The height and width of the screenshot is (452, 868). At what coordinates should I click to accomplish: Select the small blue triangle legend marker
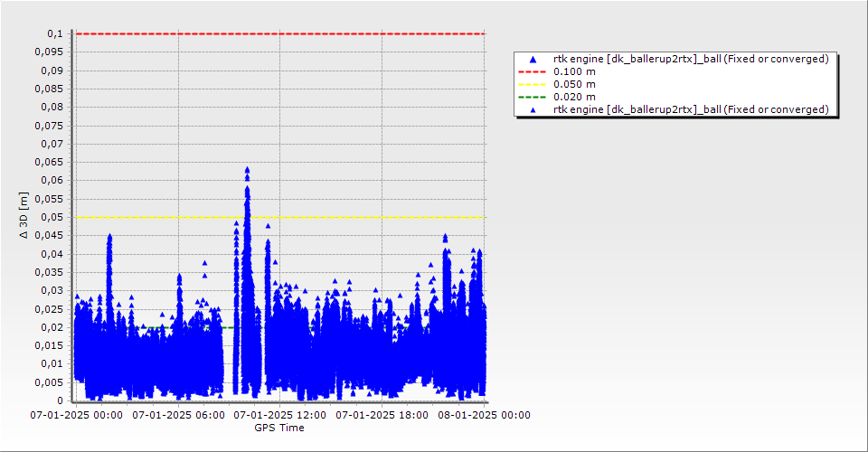(x=533, y=110)
